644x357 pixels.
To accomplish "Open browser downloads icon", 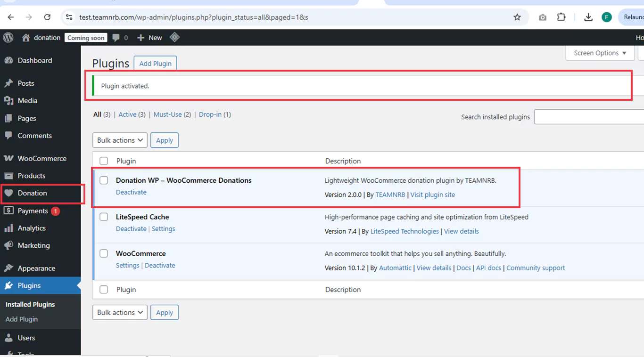I will pos(588,17).
